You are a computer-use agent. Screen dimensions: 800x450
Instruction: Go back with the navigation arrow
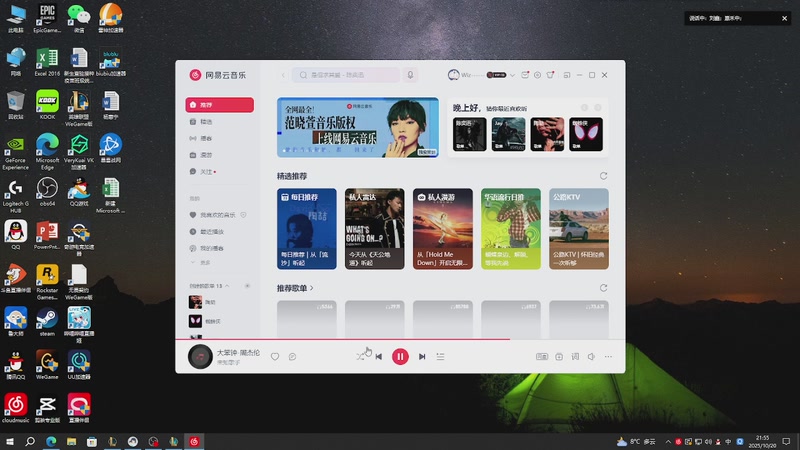pos(283,75)
